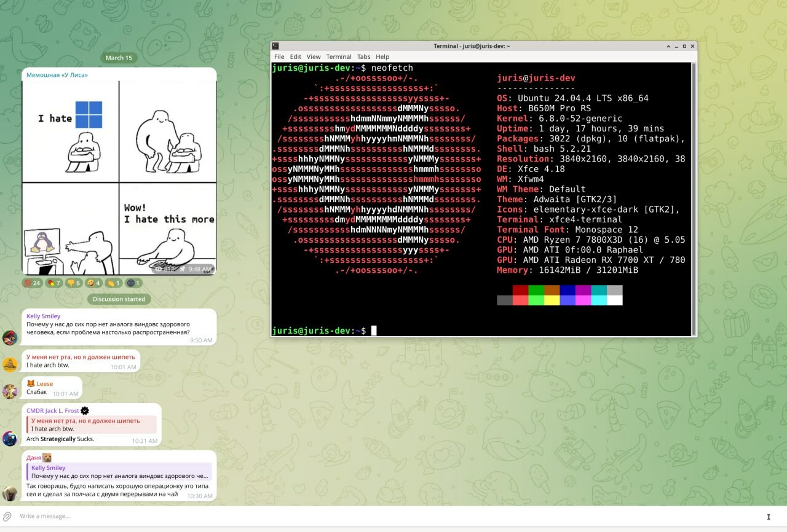Expand the Edit menu dropdown
Image resolution: width=787 pixels, height=532 pixels.
(x=296, y=57)
